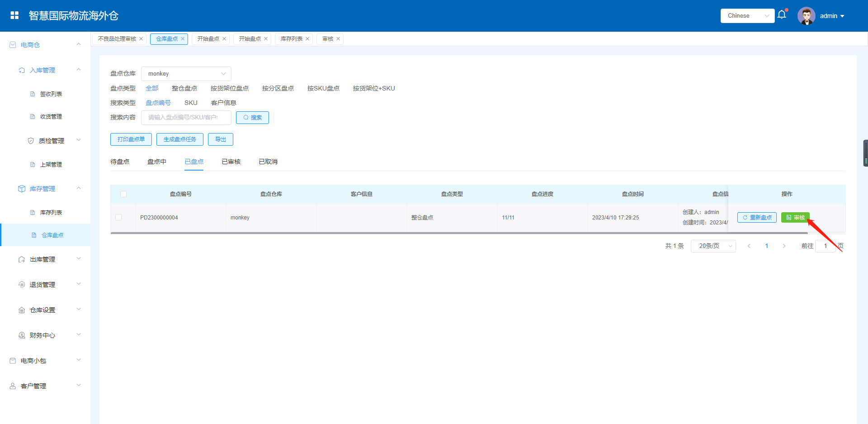Viewport: 868px width, 424px height.
Task: Switch to the 已审核 status tab
Action: [231, 162]
